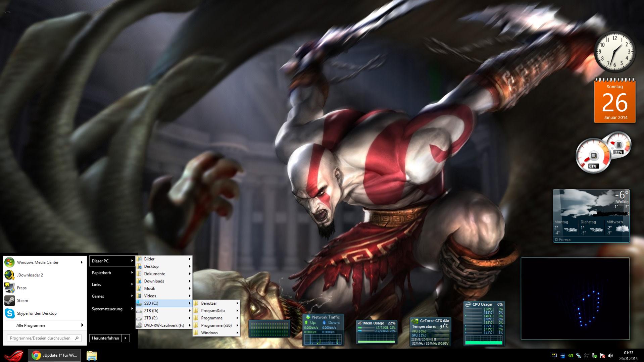
Task: Click Safely Remove Hardware USB tray icon
Action: click(x=595, y=356)
